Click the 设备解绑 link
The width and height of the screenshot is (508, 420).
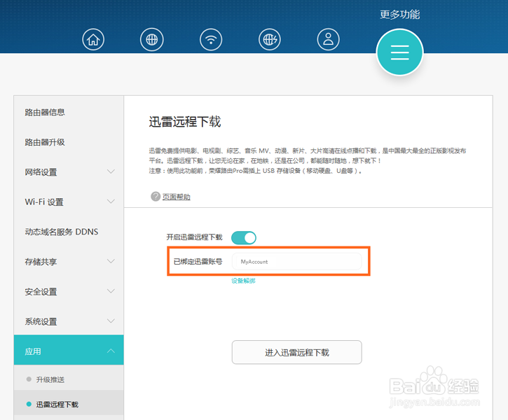click(243, 281)
